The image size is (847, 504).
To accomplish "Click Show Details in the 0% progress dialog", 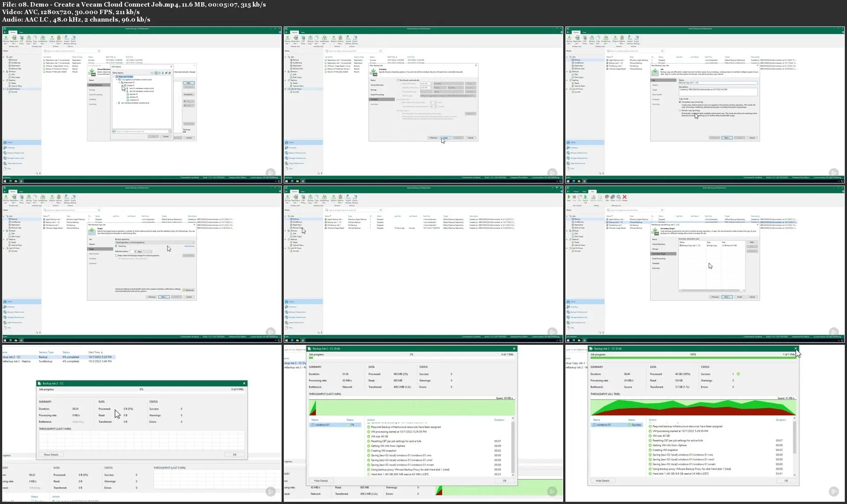I will coord(51,455).
